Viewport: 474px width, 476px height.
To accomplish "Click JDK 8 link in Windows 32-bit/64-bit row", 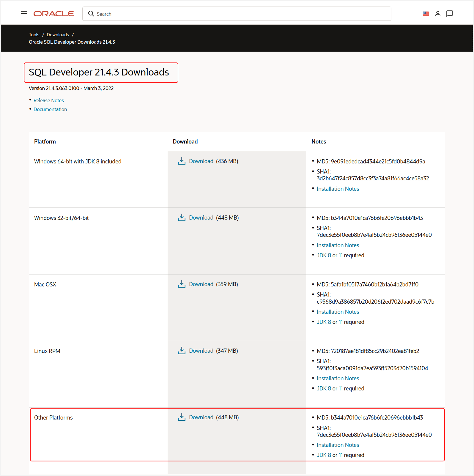I will (x=324, y=255).
